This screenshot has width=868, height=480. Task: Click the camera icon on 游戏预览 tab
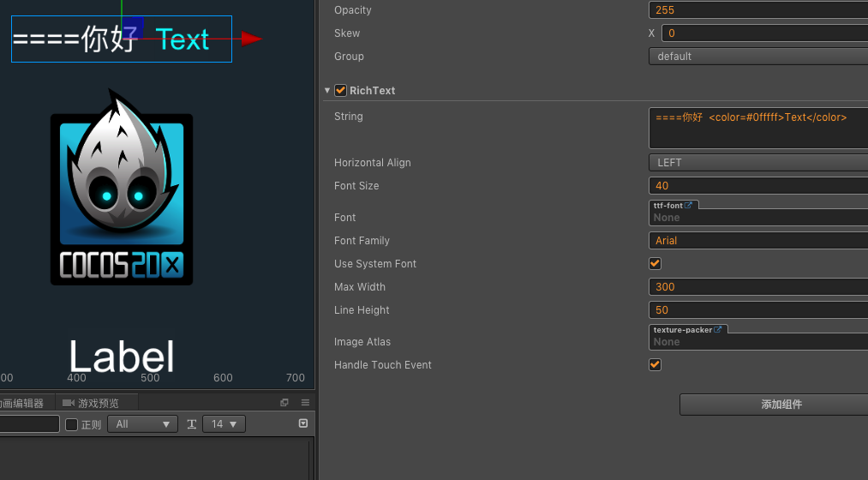pyautogui.click(x=68, y=403)
